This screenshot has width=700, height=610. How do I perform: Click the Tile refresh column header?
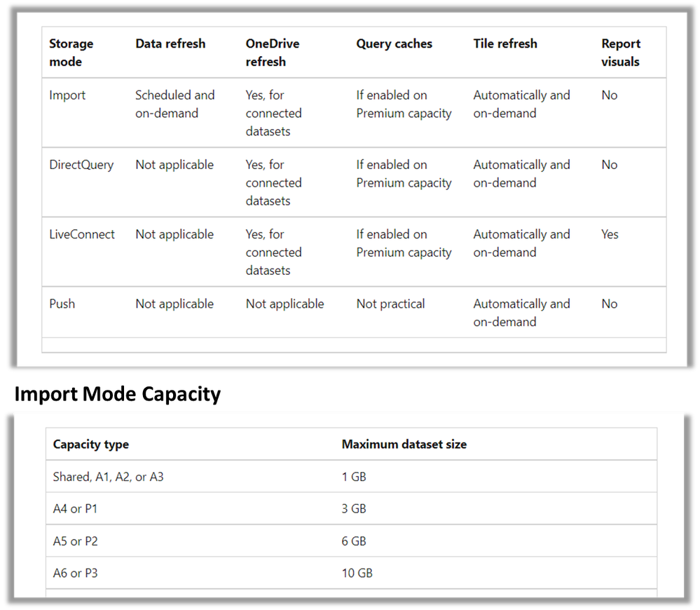click(x=505, y=43)
